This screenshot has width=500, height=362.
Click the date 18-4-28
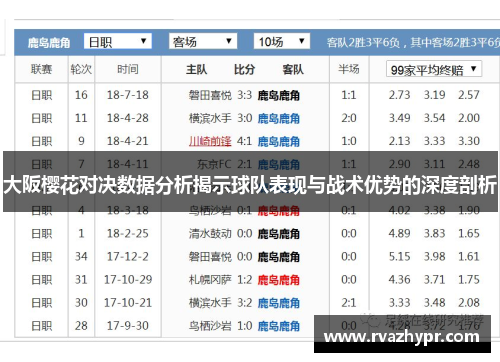[128, 118]
